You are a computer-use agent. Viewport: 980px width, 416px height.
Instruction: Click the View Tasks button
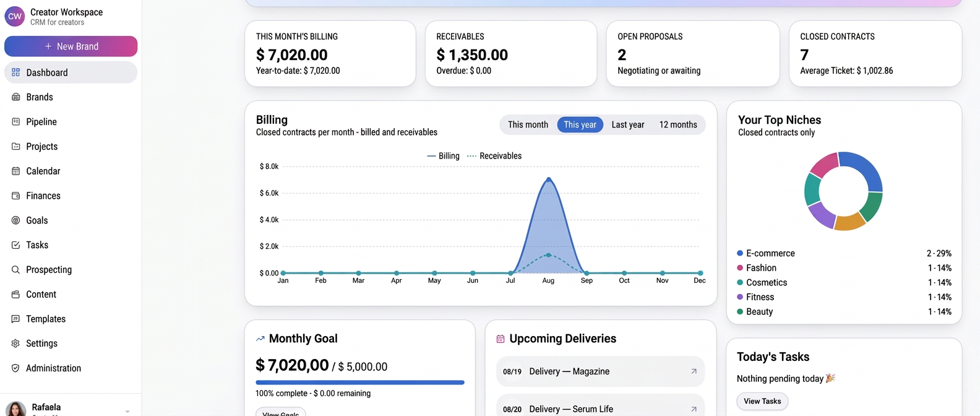(x=762, y=401)
